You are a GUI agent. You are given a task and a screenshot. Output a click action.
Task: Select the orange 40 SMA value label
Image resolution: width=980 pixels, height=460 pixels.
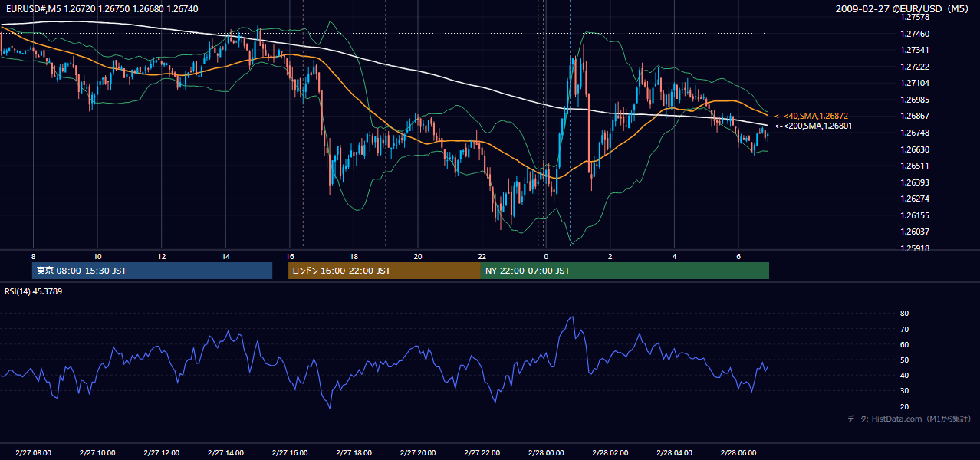[x=811, y=116]
